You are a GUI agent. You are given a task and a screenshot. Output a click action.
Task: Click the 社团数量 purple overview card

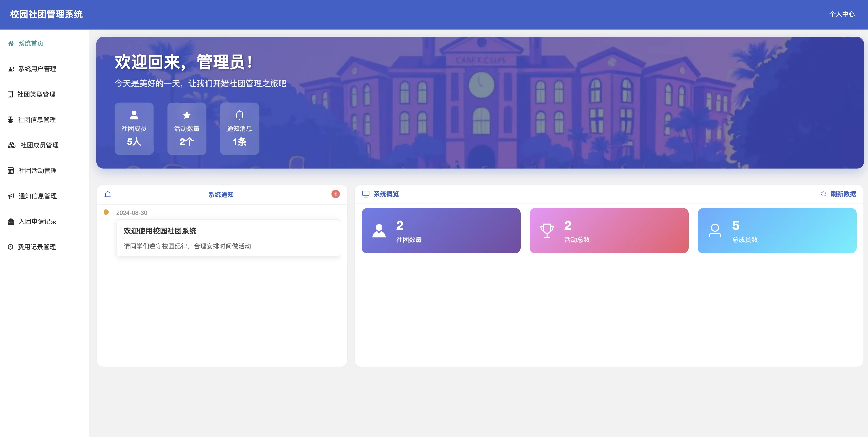441,231
